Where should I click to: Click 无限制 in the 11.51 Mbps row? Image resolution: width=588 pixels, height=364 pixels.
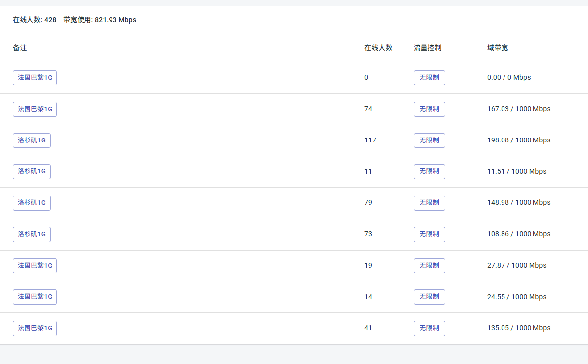[429, 171]
